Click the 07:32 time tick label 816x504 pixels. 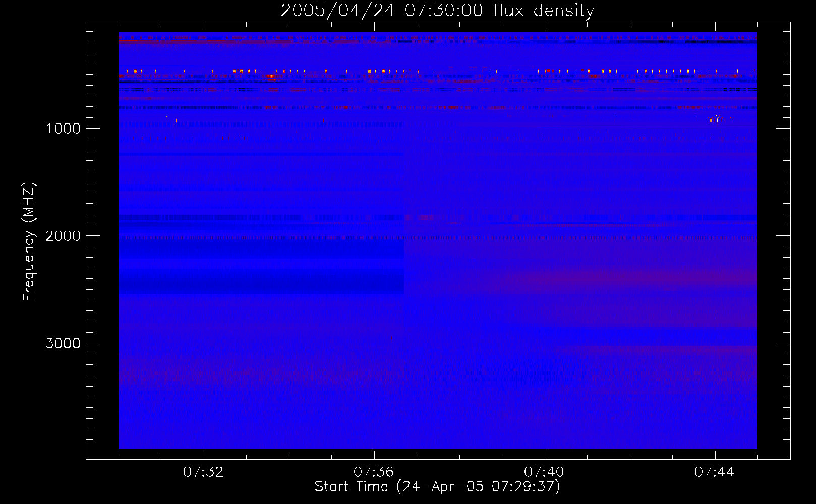point(203,472)
